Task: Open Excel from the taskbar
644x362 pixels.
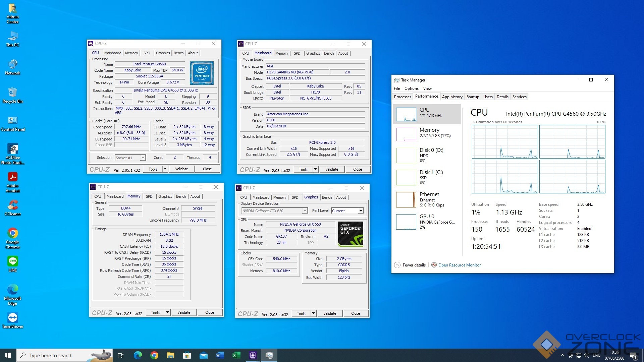Action: tap(236, 355)
